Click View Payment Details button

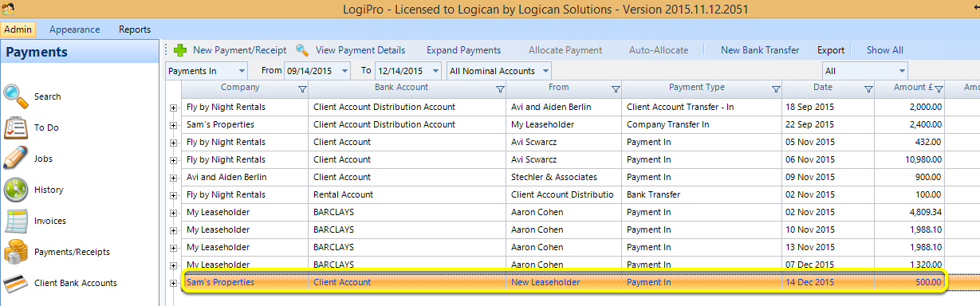pyautogui.click(x=360, y=50)
